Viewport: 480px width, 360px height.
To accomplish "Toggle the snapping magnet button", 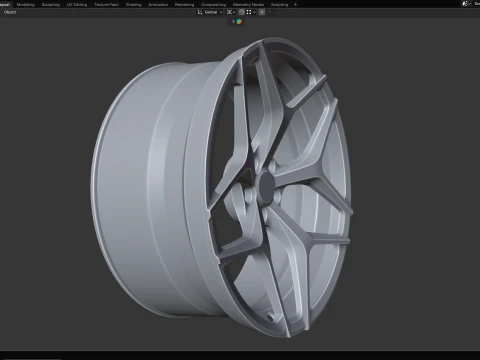I will [242, 12].
